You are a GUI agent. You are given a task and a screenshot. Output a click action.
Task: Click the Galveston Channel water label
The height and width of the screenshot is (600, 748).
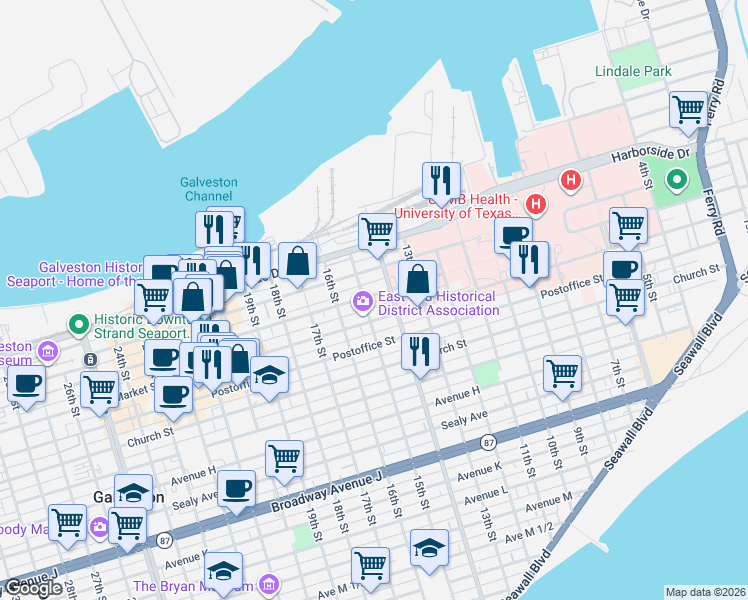(208, 189)
